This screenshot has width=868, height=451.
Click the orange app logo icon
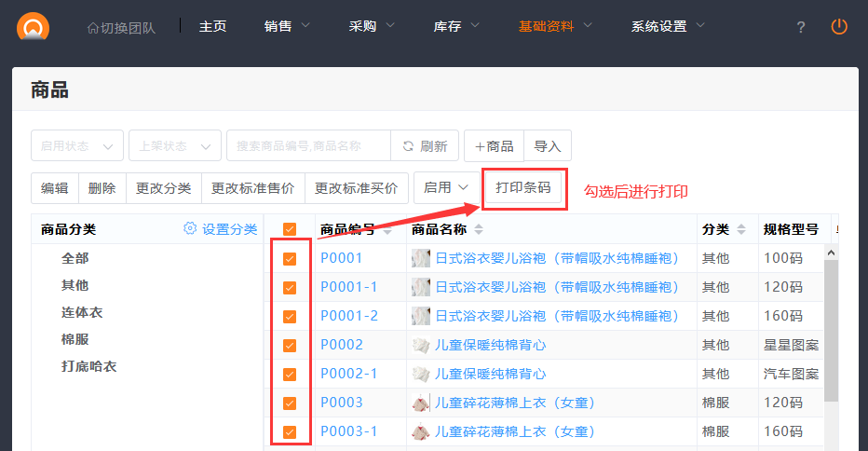tap(34, 26)
